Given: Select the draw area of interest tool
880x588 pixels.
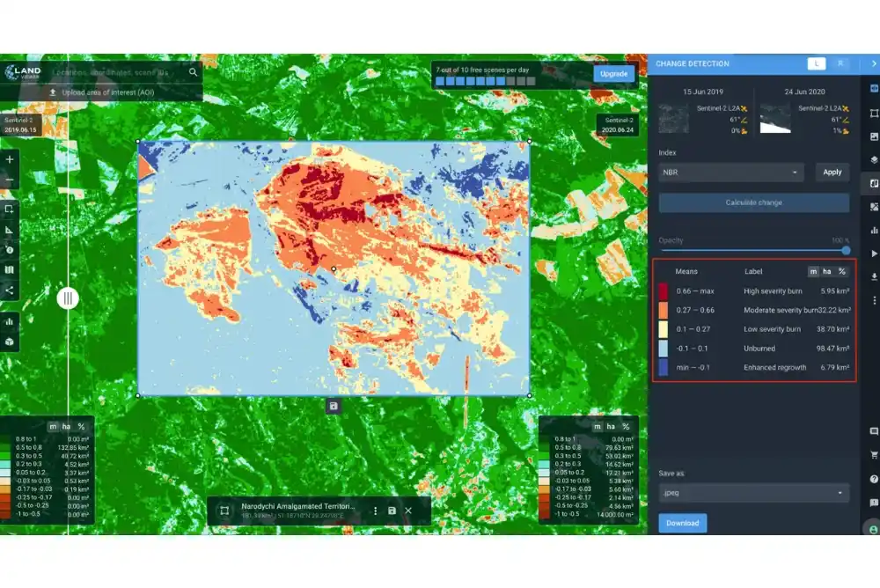Looking at the screenshot, I should 10,209.
